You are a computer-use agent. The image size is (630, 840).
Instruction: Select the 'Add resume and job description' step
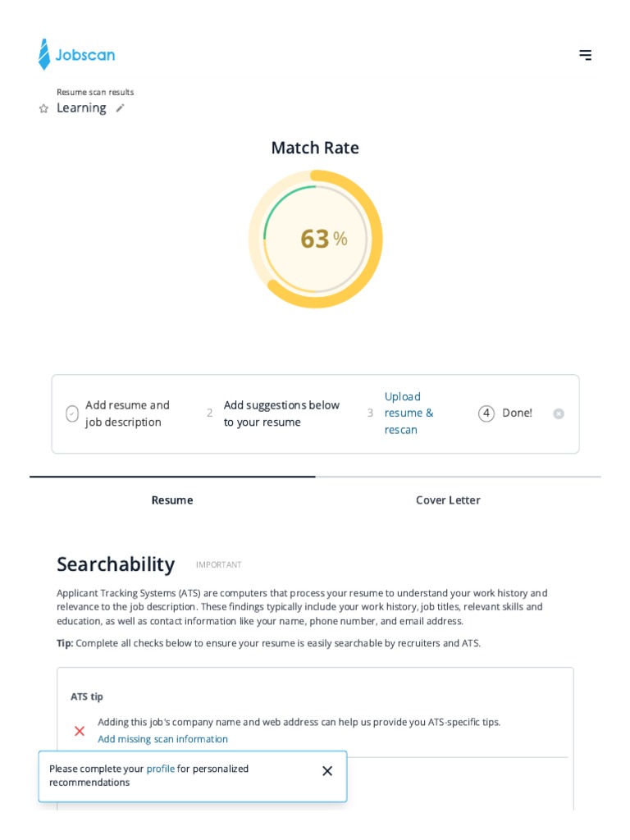pyautogui.click(x=127, y=413)
